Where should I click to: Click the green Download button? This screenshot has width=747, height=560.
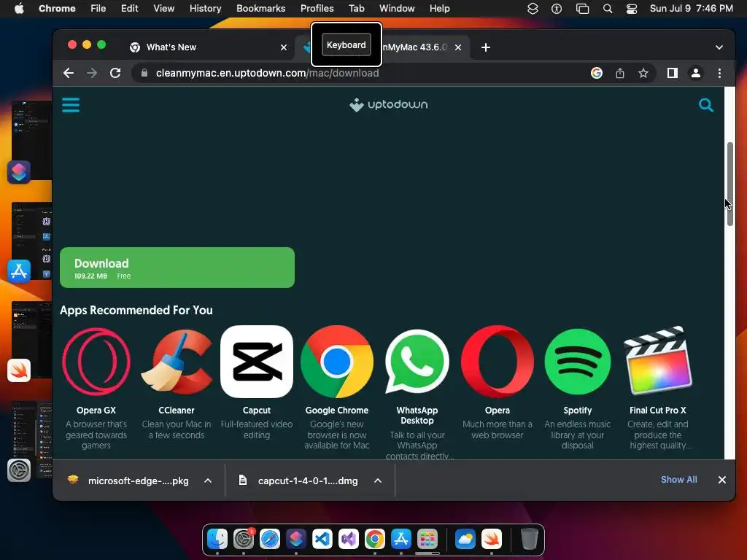tap(177, 268)
